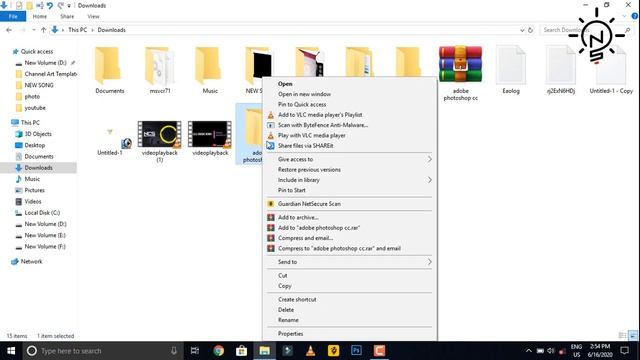This screenshot has height=360, width=640.
Task: Expand the Send to submenu
Action: coord(350,262)
